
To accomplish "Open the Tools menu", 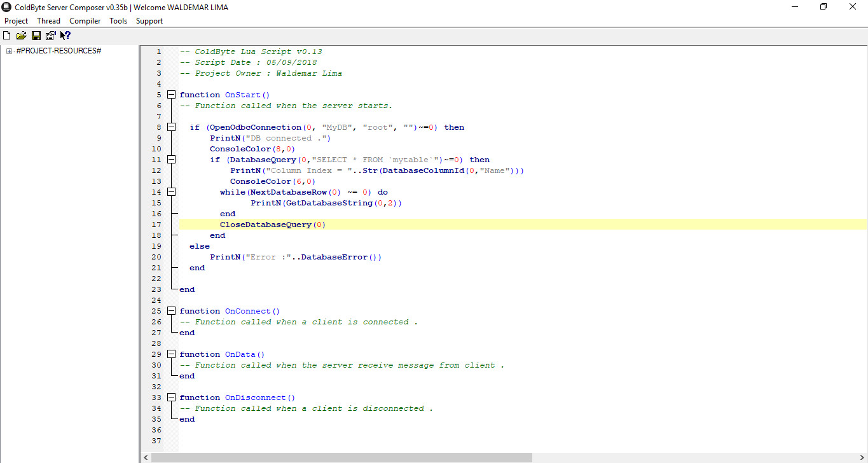I will point(118,20).
